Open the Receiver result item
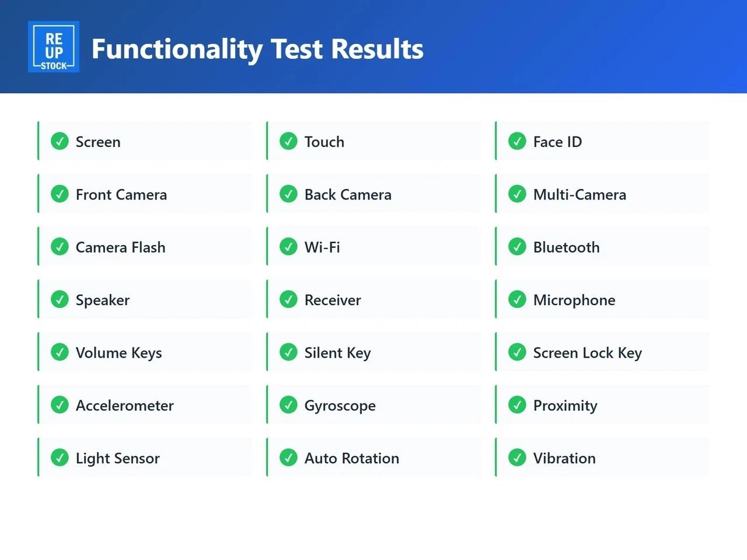Screen dimensions: 747x560 [373, 299]
